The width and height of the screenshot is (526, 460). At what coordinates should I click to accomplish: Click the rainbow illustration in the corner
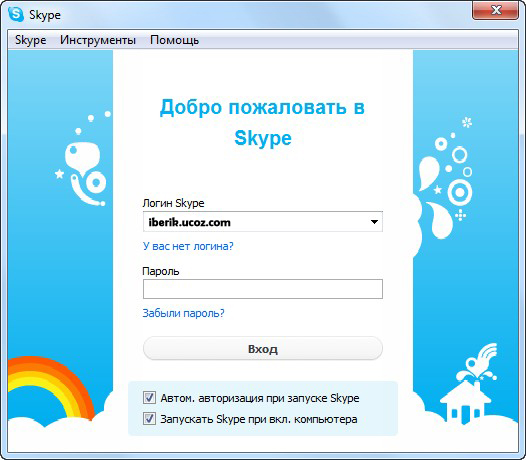click(50, 388)
